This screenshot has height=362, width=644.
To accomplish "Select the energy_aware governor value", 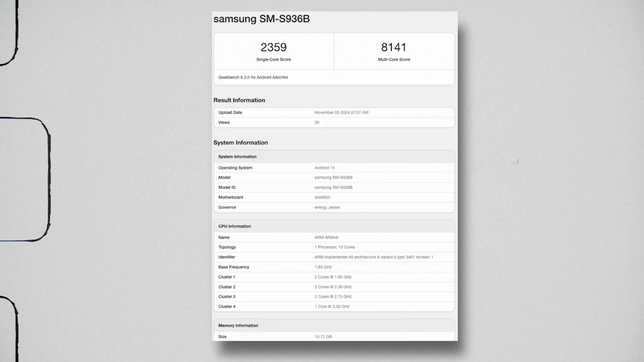I will 327,207.
